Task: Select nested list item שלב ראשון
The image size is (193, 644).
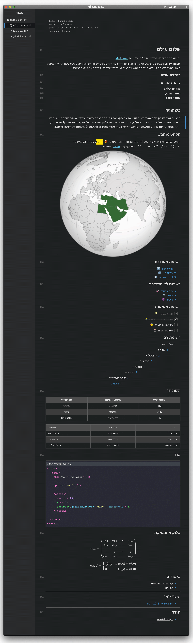Action: (167, 345)
